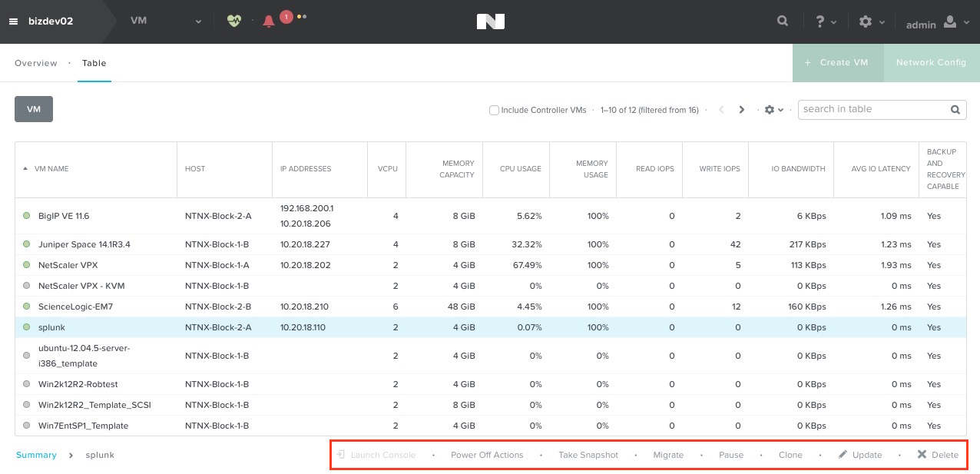Open Network Config
The width and height of the screenshot is (980, 474).
(x=932, y=62)
